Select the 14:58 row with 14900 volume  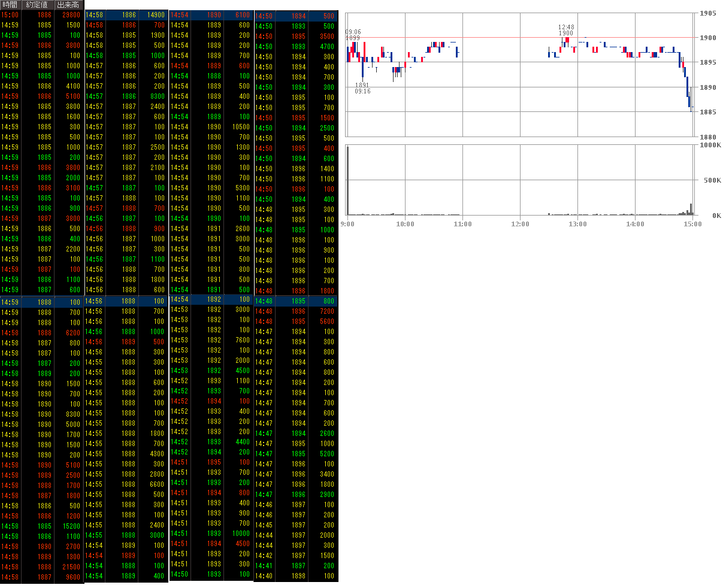click(x=126, y=15)
